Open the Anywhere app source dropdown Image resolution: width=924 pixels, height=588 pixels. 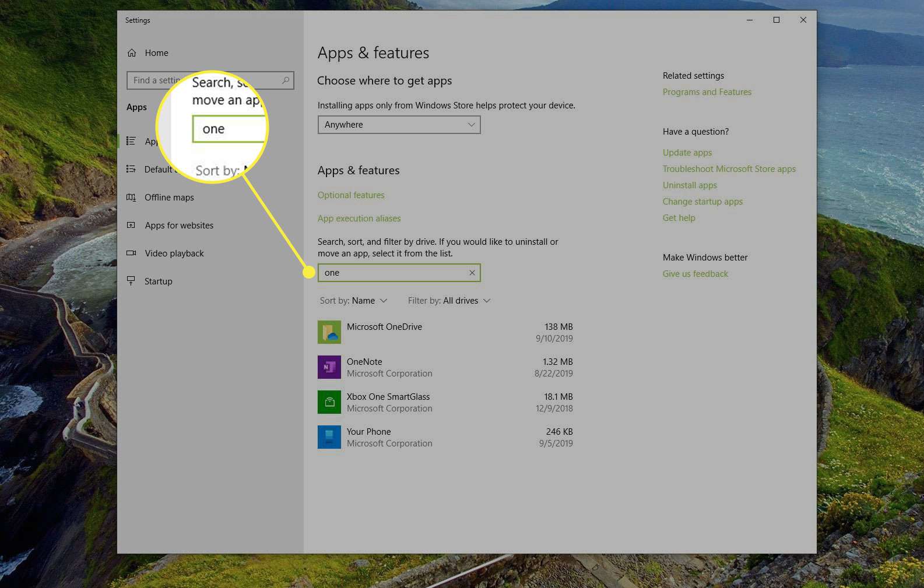[x=399, y=125]
